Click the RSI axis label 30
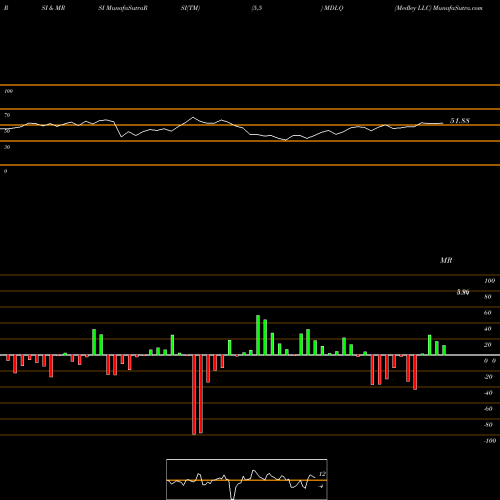 click(x=7, y=147)
